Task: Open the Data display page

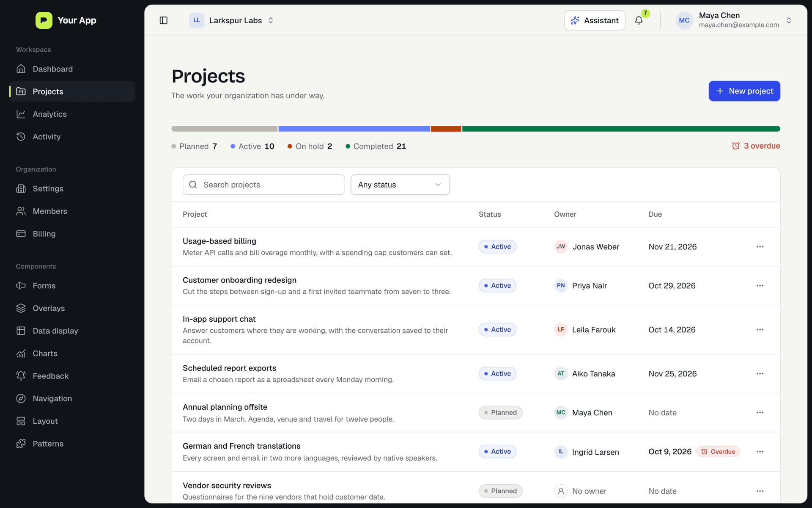Action: 72,331
